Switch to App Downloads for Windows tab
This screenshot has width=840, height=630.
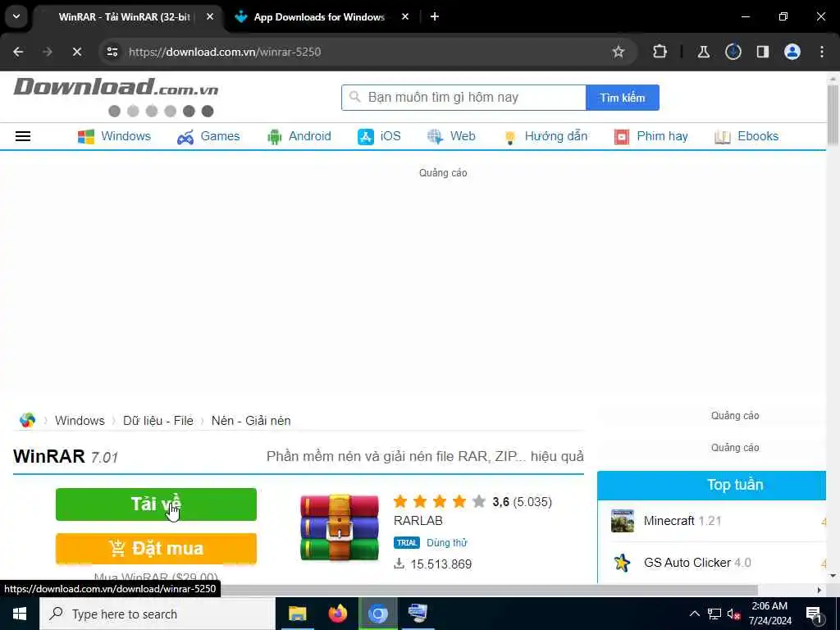(x=319, y=17)
